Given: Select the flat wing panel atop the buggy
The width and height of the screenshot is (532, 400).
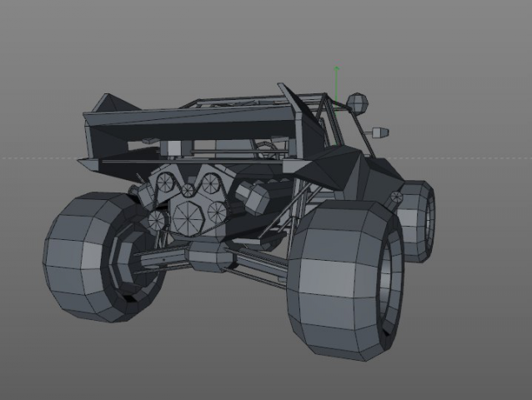Looking at the screenshot, I should [190, 116].
